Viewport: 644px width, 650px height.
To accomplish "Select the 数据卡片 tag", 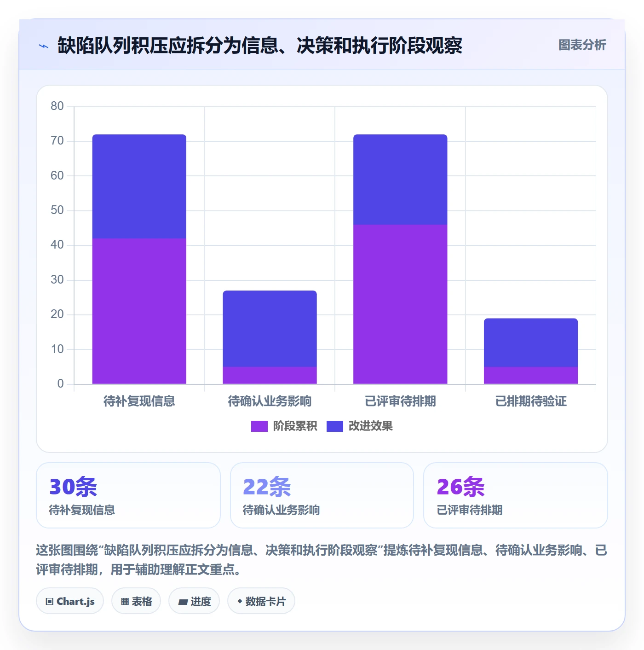I will pos(261,601).
